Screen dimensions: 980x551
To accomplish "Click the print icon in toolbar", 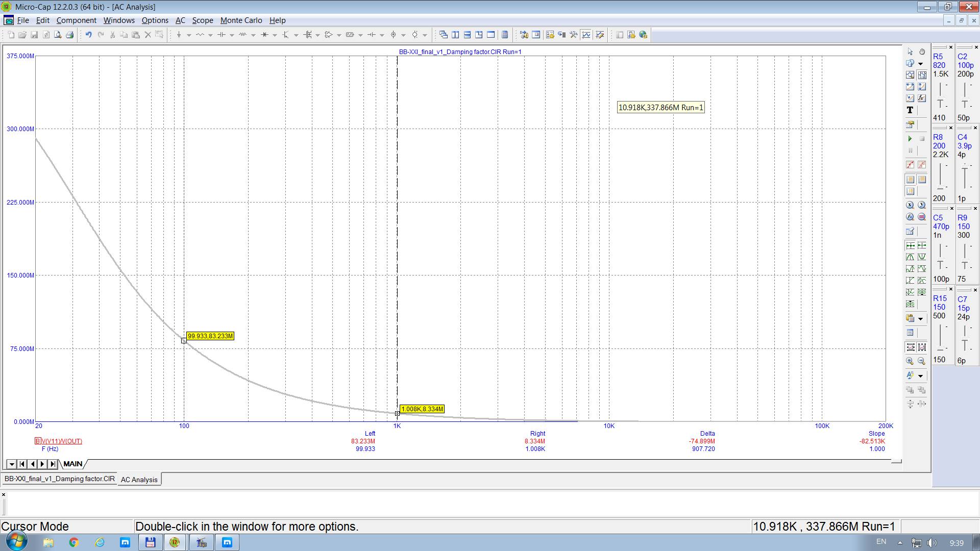I will tap(70, 35).
